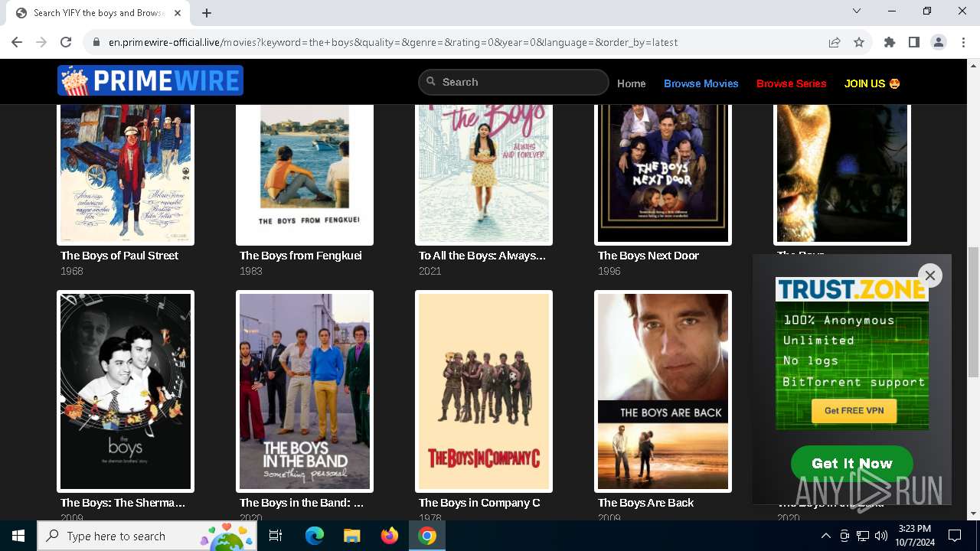Click the Get It Now button

coord(852,463)
